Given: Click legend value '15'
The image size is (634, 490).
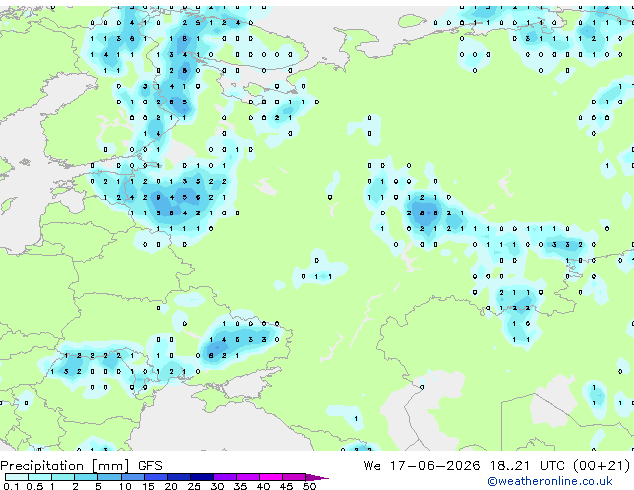Looking at the screenshot, I should (x=148, y=486).
